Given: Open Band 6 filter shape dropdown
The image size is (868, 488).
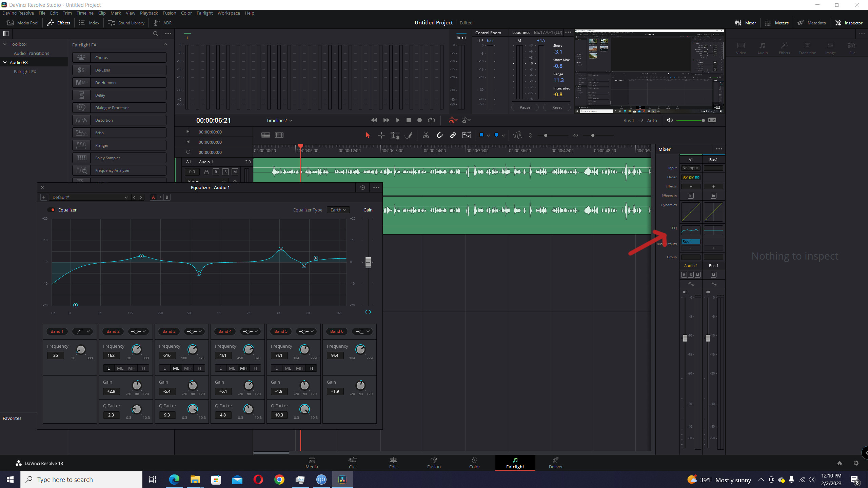Looking at the screenshot, I should [x=362, y=331].
